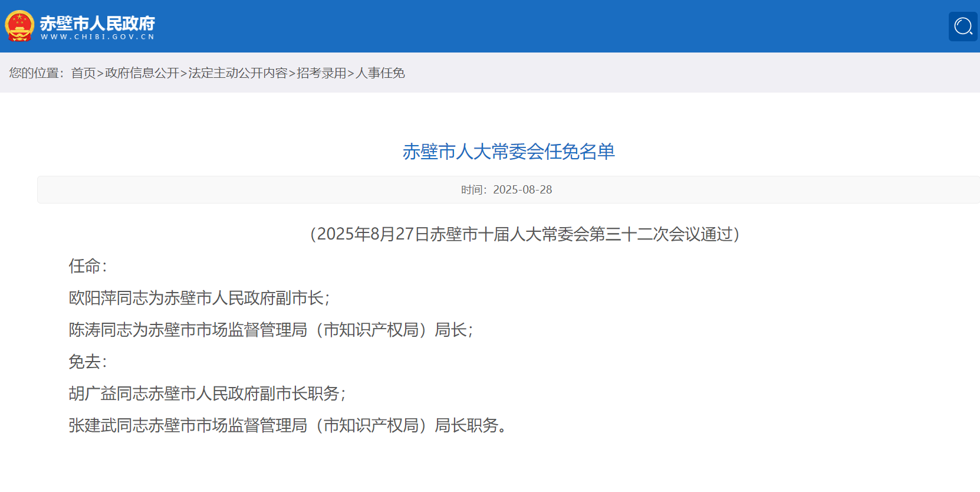Open 政府信息公开 breadcrumb
The height and width of the screenshot is (492, 980).
(x=142, y=73)
